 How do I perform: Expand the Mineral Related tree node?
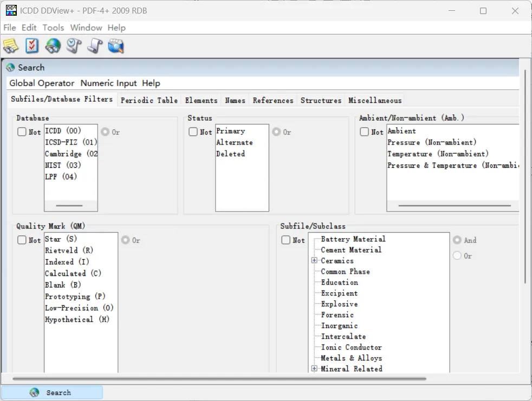314,369
